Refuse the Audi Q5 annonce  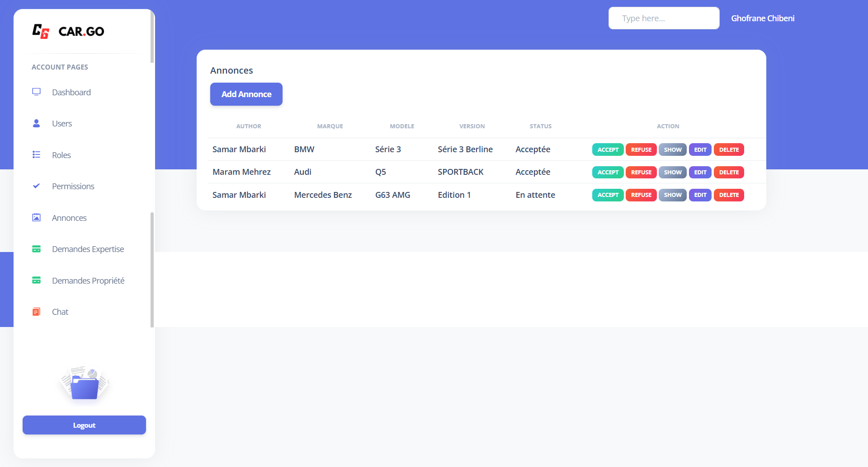(x=641, y=172)
